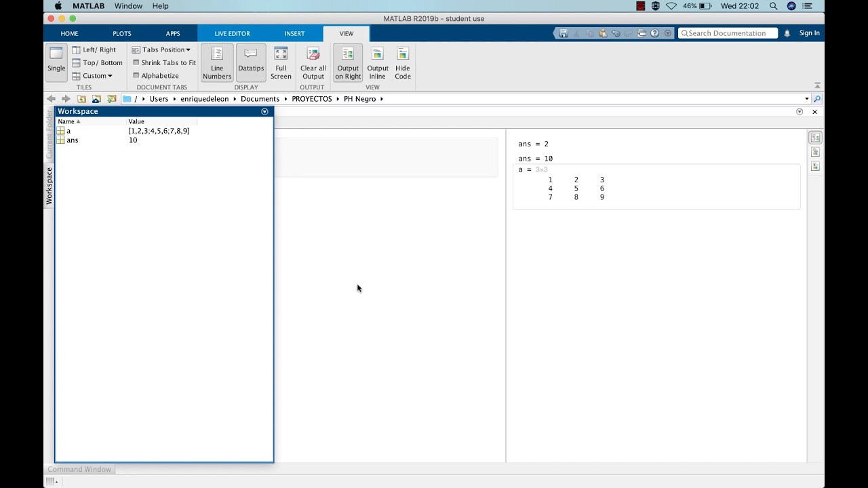Clear all Output in live editor
This screenshot has width=868, height=488.
tap(313, 63)
